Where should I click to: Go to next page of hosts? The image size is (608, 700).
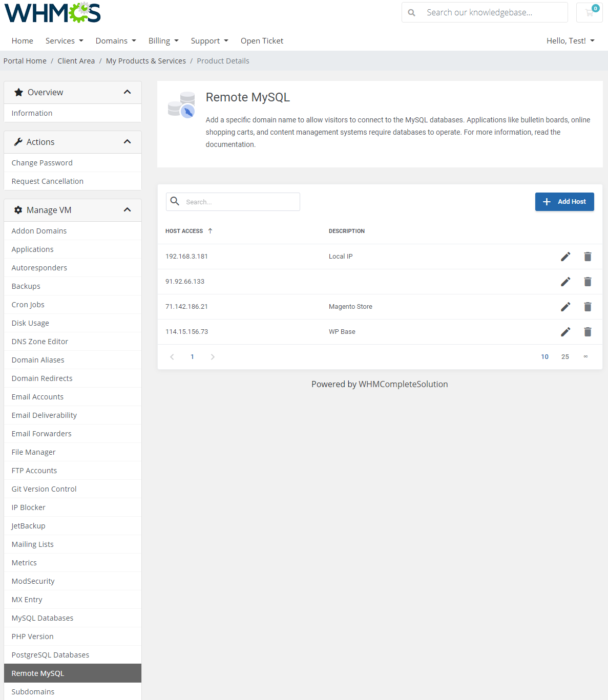[x=213, y=356]
